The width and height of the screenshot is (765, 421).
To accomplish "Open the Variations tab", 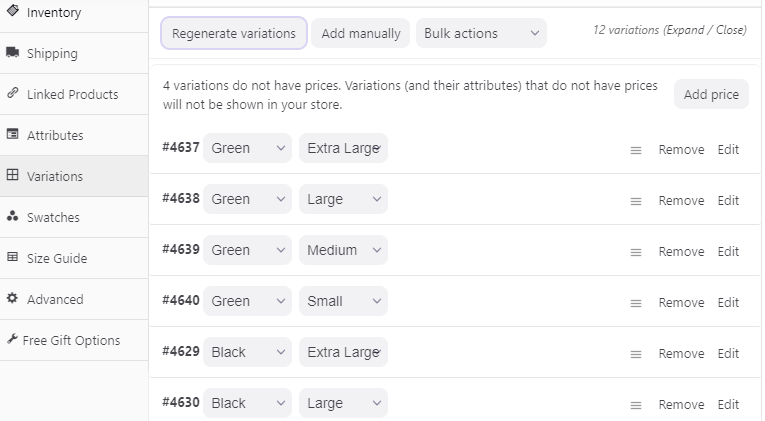I will [55, 176].
